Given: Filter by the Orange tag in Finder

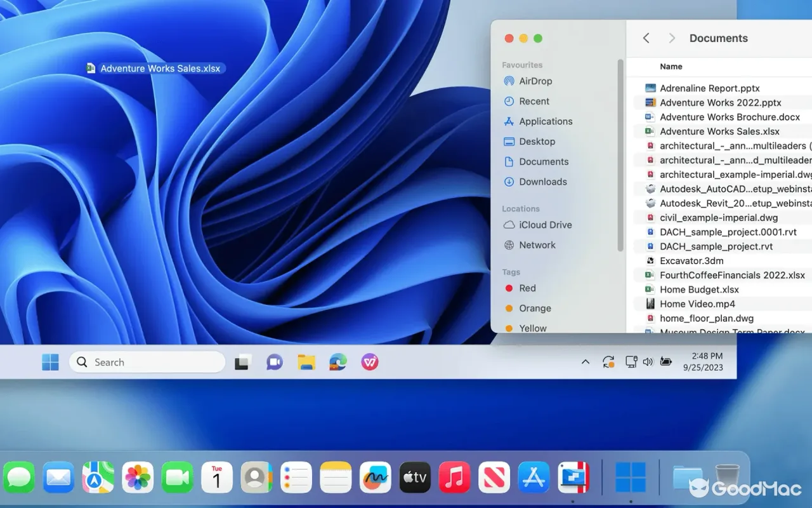Looking at the screenshot, I should [527, 309].
